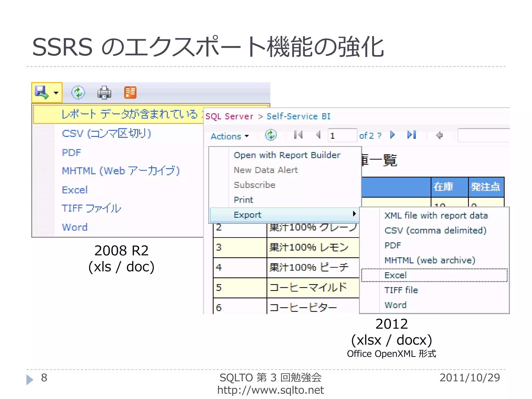Select MHTML (web archive) export
532x399 pixels.
[x=430, y=260]
